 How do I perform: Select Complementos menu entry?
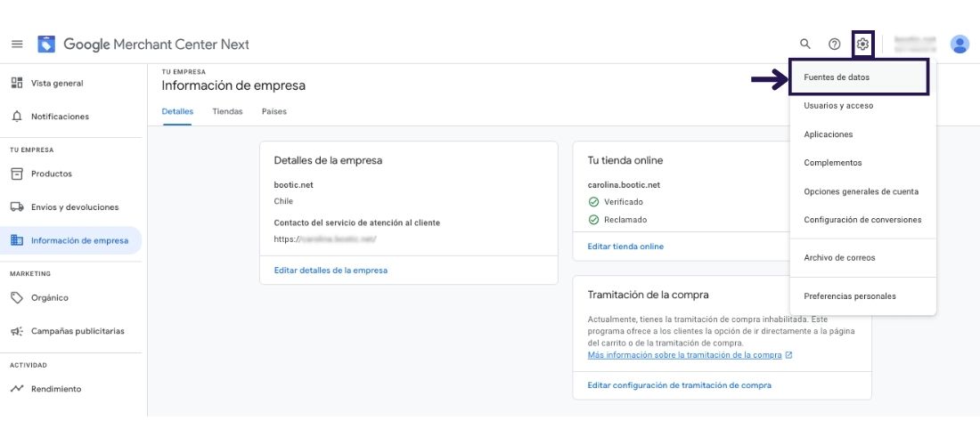[863, 163]
